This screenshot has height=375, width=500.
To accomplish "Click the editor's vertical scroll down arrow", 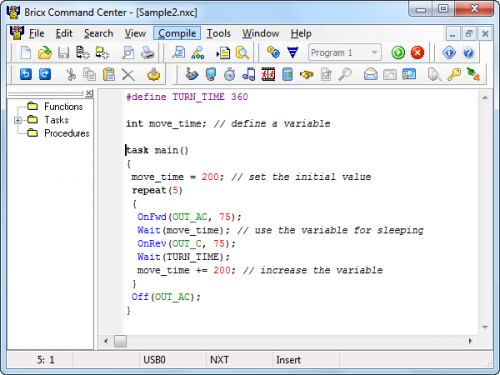I will (485, 327).
